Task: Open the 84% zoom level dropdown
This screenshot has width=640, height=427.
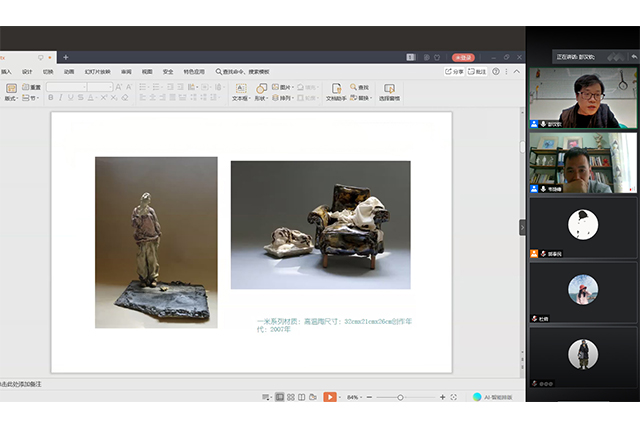Action: pyautogui.click(x=354, y=397)
